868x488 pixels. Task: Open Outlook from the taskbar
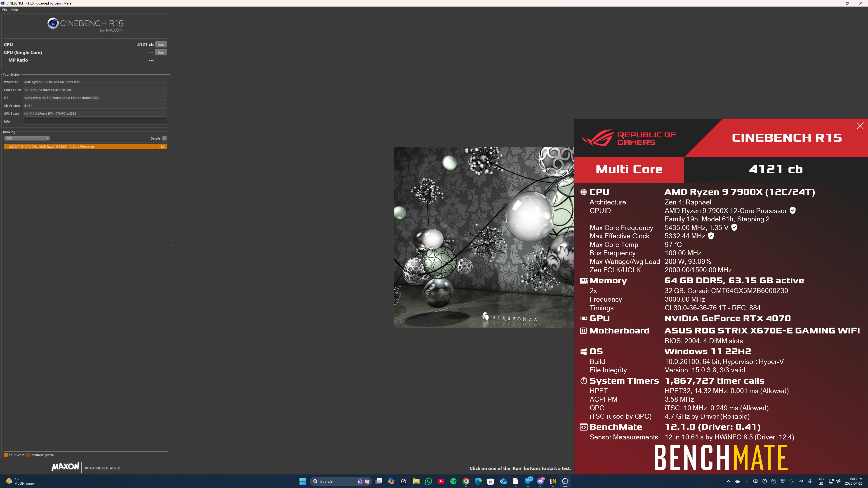click(503, 481)
